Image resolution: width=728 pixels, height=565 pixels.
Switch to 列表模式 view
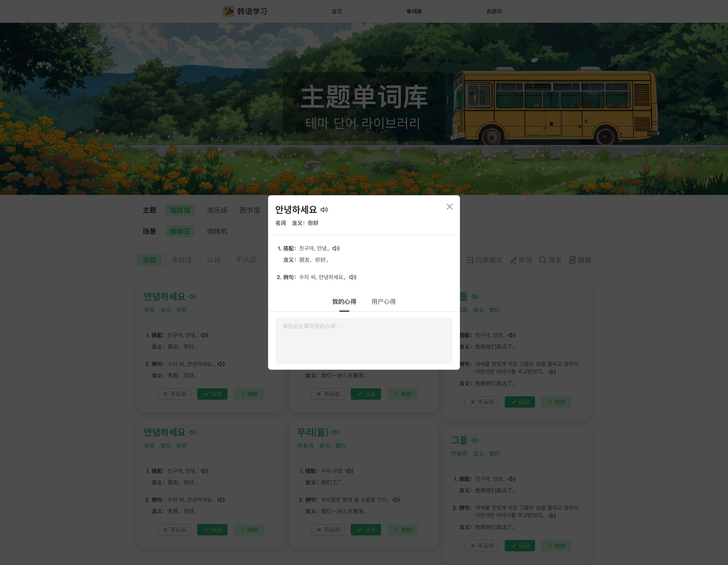484,260
